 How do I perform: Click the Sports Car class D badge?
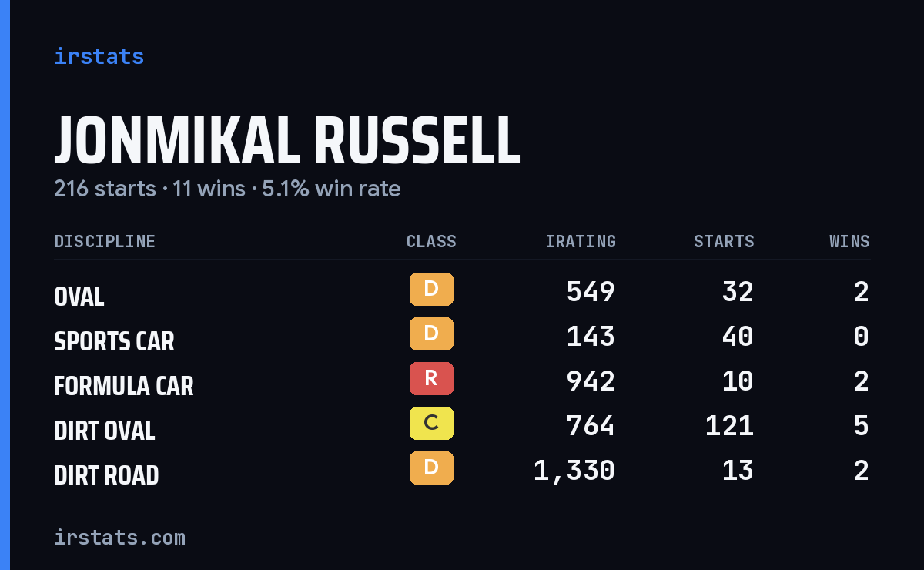click(431, 334)
